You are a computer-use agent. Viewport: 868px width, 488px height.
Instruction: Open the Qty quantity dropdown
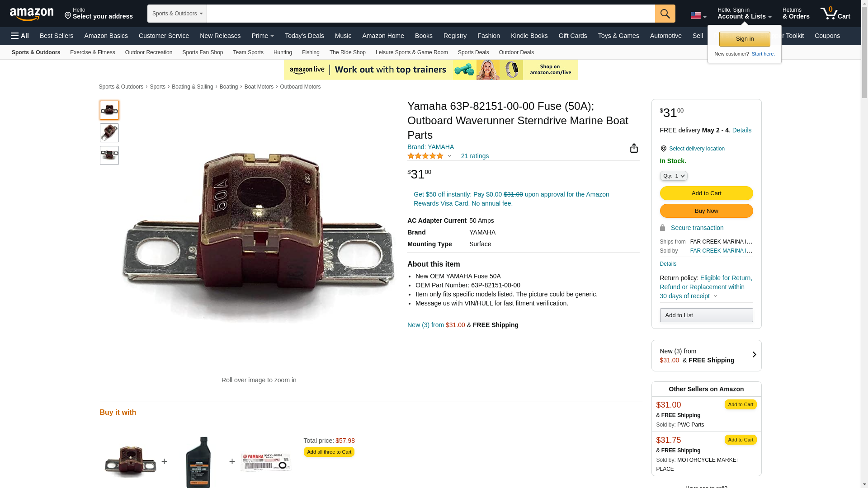[x=673, y=176]
